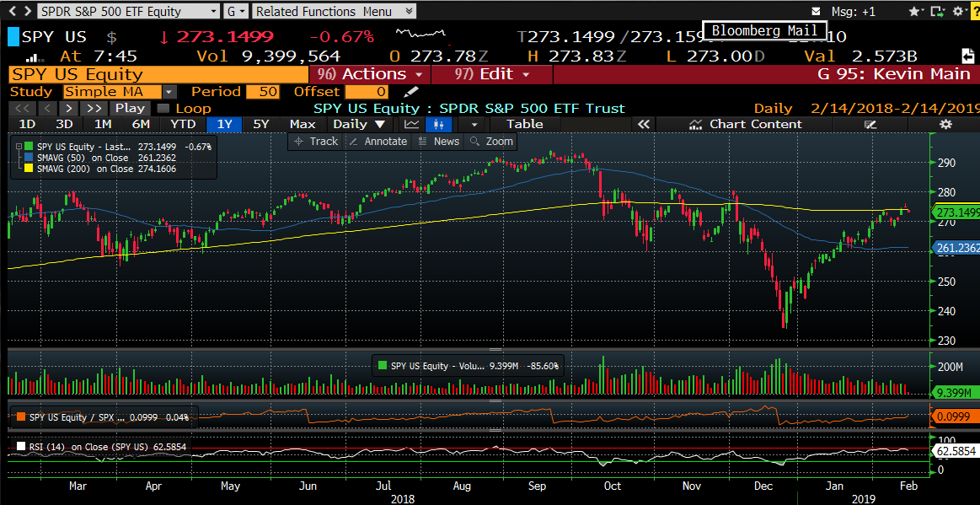Open chart edit pencil icon
This screenshot has height=505, width=980.
coord(870,125)
